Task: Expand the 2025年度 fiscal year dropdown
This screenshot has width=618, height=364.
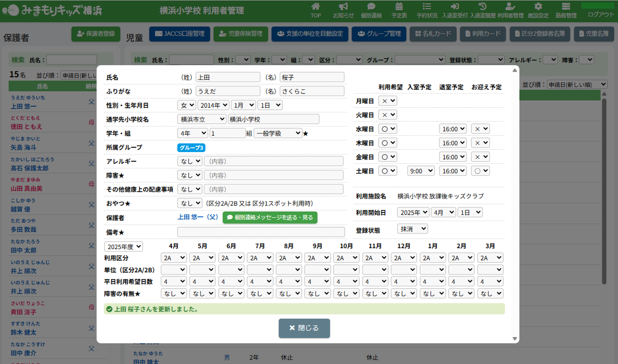Action: (124, 247)
